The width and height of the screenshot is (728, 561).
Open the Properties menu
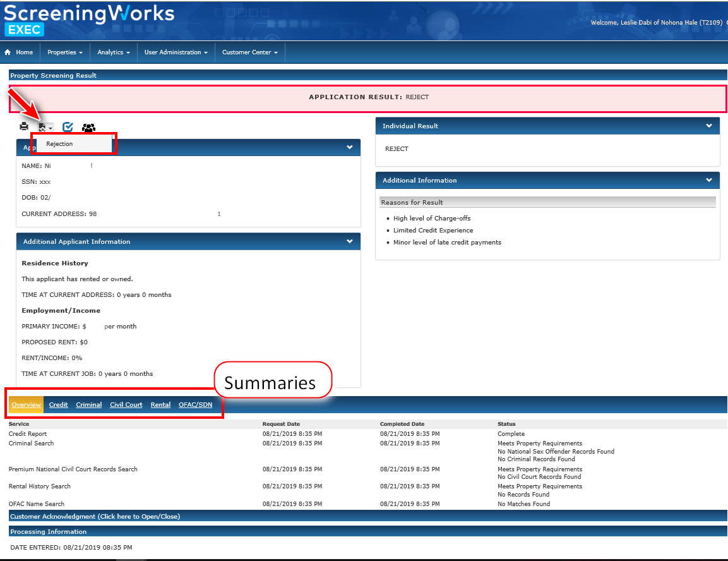pos(65,52)
